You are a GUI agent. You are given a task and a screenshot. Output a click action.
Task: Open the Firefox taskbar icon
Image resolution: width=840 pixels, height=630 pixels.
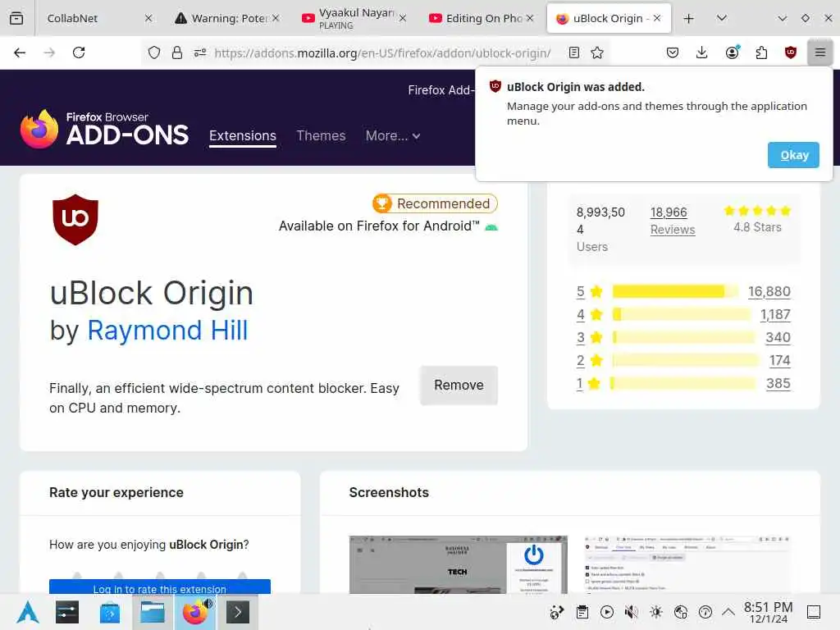pos(195,612)
